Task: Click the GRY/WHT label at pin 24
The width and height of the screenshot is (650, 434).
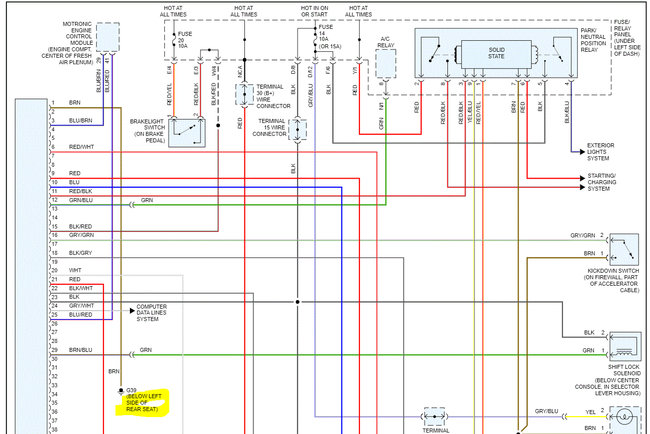Action: [81, 305]
